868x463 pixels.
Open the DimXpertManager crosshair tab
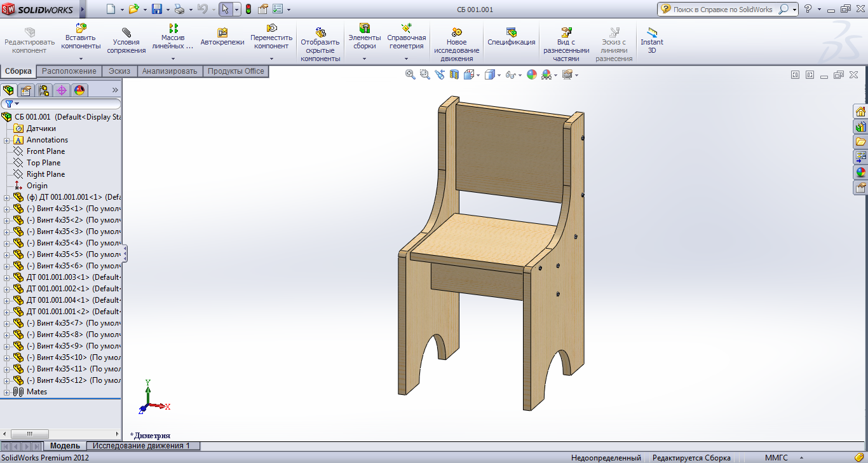point(62,90)
